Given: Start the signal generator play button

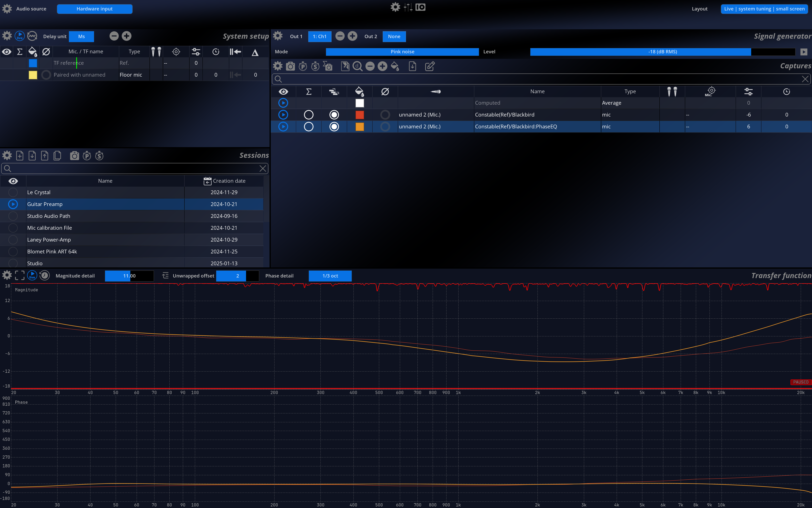Looking at the screenshot, I should 804,52.
